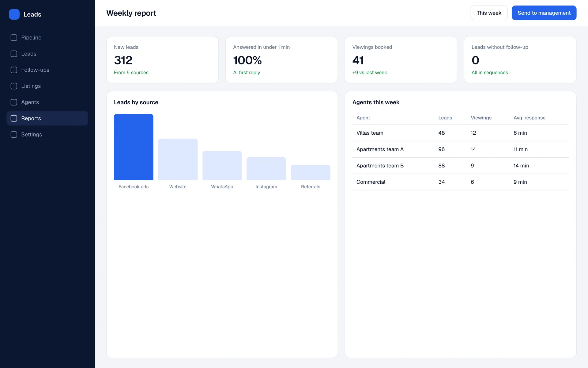588x368 pixels.
Task: Click the Pipeline sidebar icon
Action: pyautogui.click(x=14, y=38)
